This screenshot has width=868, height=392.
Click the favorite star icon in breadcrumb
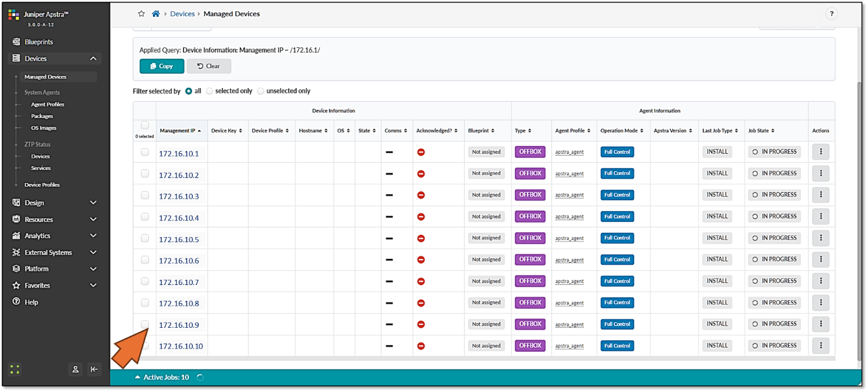pos(141,14)
